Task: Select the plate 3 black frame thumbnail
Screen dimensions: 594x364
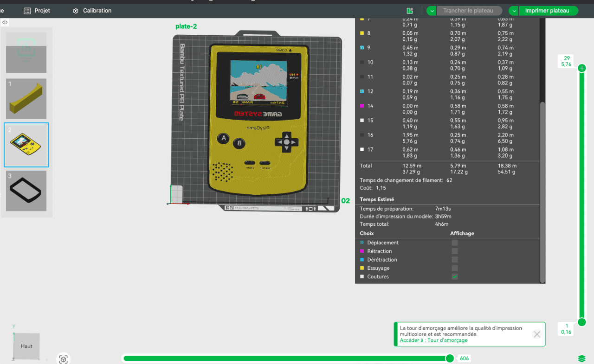Action: coord(26,191)
